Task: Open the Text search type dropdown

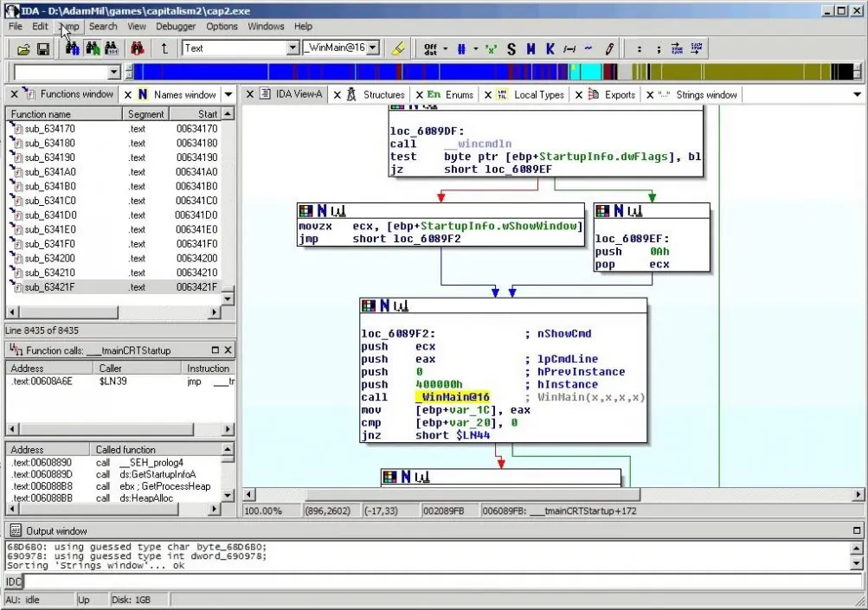Action: [293, 48]
